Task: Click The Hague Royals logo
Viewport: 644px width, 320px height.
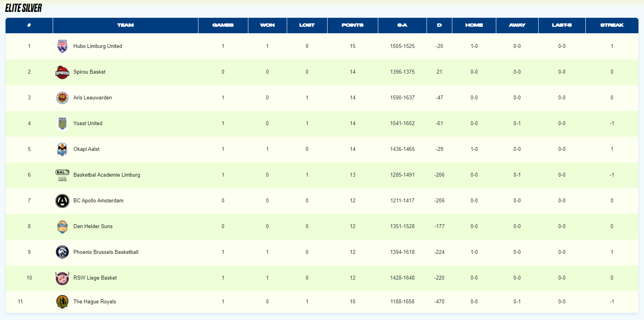Action: pyautogui.click(x=62, y=302)
